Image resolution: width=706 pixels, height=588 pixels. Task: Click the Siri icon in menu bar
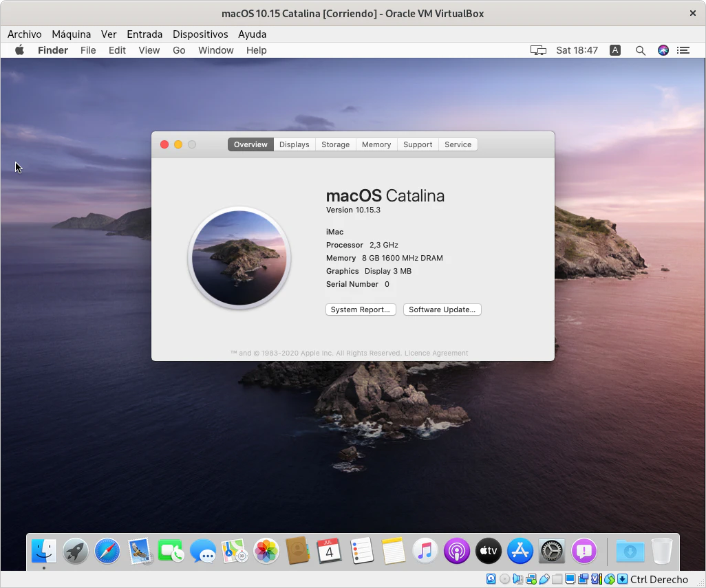click(x=663, y=50)
